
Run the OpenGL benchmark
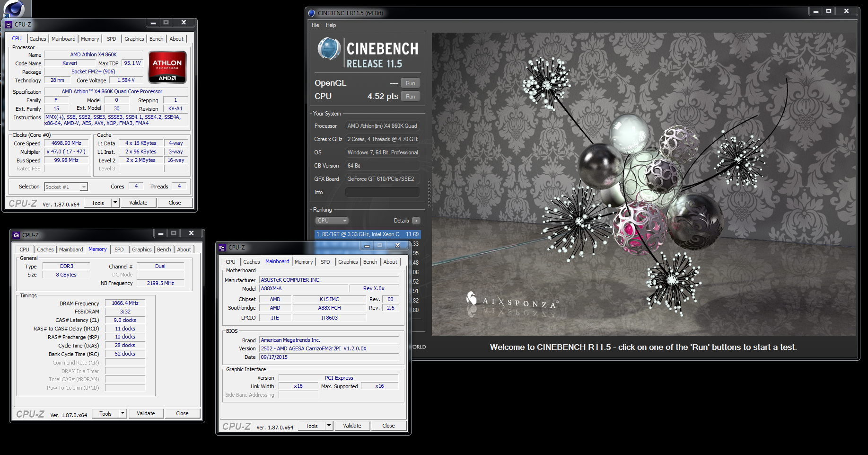[x=411, y=83]
